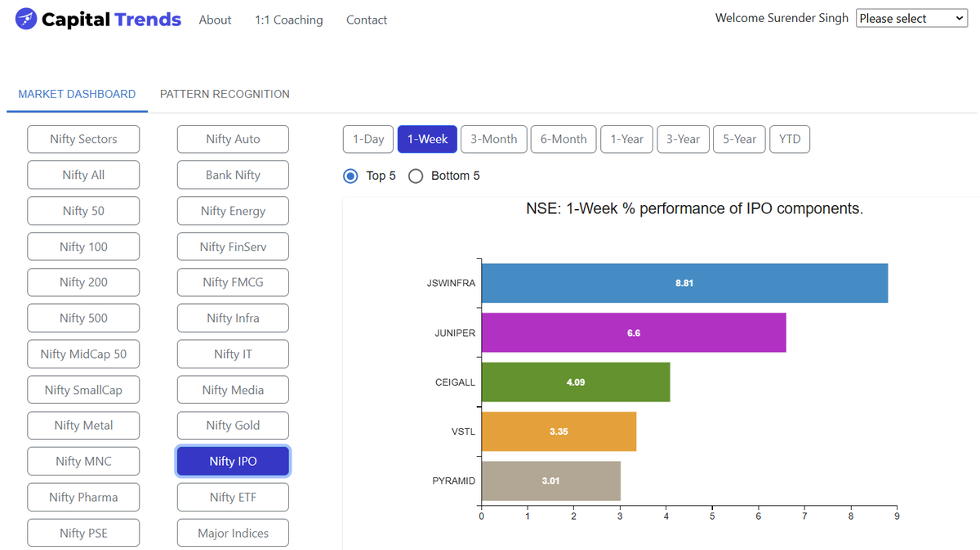Image resolution: width=980 pixels, height=550 pixels.
Task: Click the beige PYRAMID bar
Action: 551,481
